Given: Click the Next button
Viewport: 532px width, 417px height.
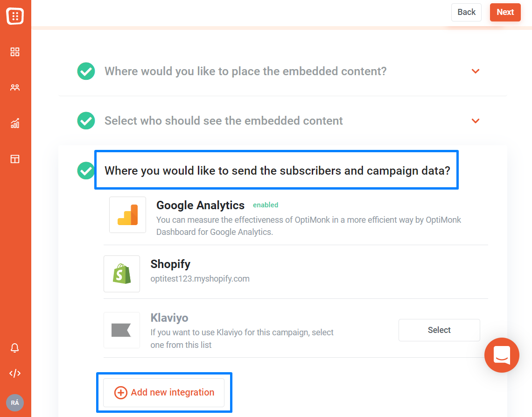Looking at the screenshot, I should point(505,12).
